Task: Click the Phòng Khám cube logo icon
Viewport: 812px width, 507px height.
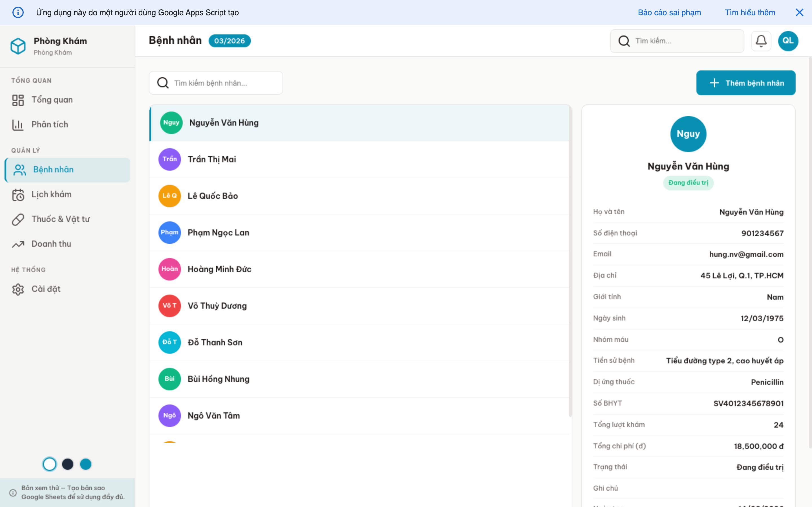Action: point(18,46)
